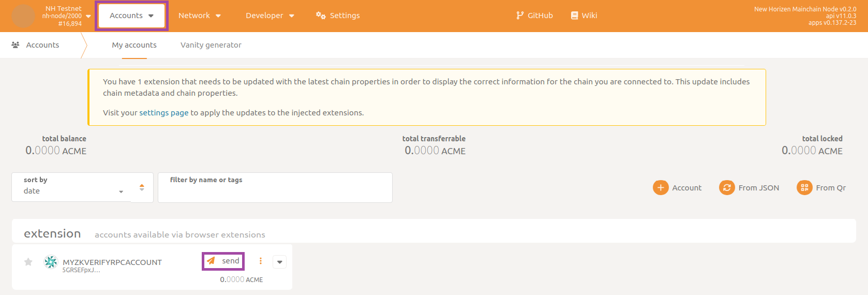868x295 pixels.
Task: Click the orange plus Account icon
Action: coord(661,187)
